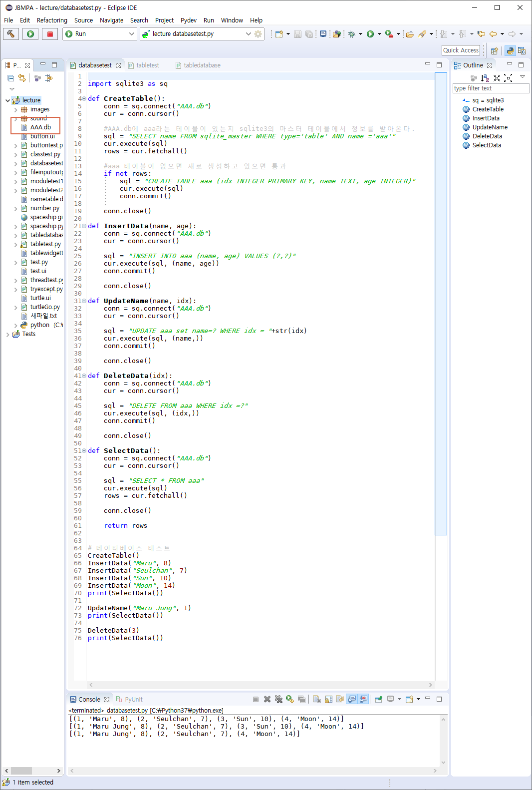Click the Relaunch icon in Console toolbar
The width and height of the screenshot is (532, 790).
(290, 699)
